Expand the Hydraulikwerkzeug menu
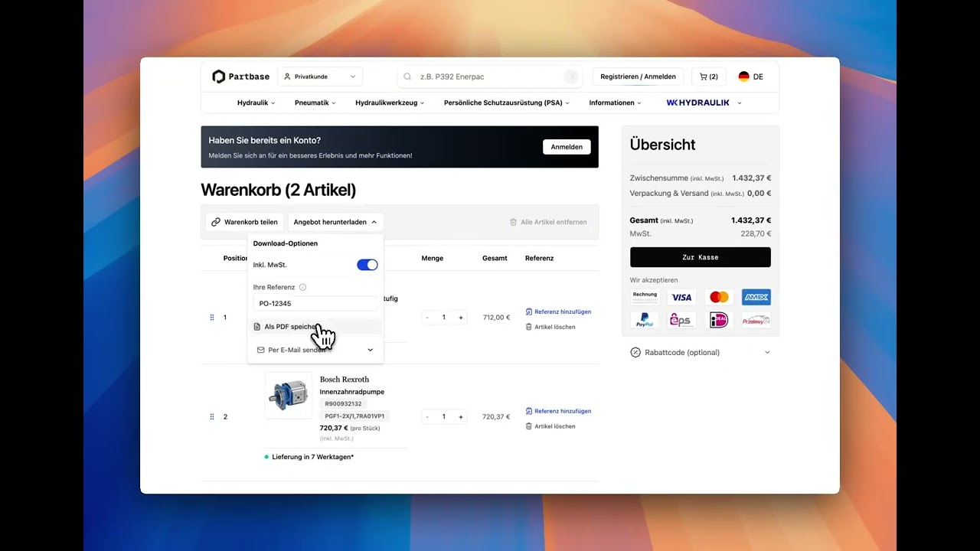Image resolution: width=980 pixels, height=551 pixels. pos(390,103)
